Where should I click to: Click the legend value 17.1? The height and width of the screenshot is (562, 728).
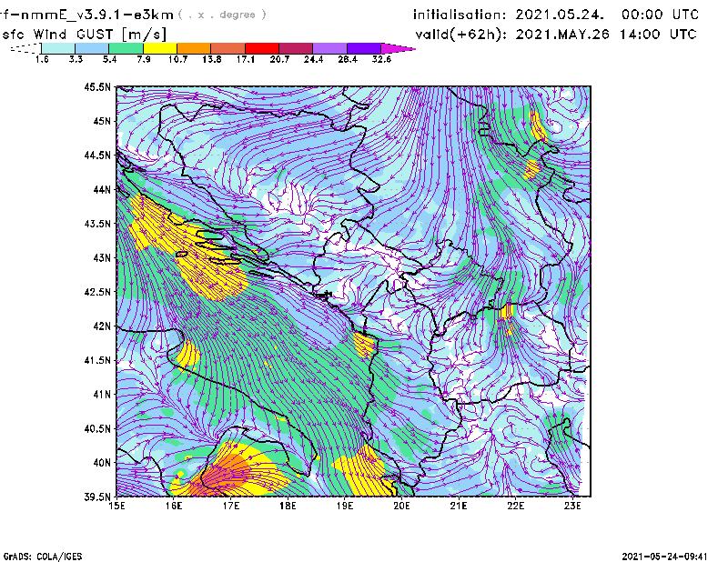[x=246, y=59]
